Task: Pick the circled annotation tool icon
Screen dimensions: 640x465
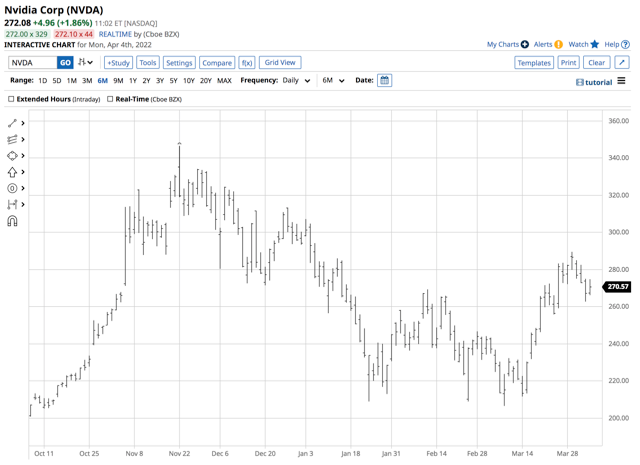Action: tap(12, 188)
